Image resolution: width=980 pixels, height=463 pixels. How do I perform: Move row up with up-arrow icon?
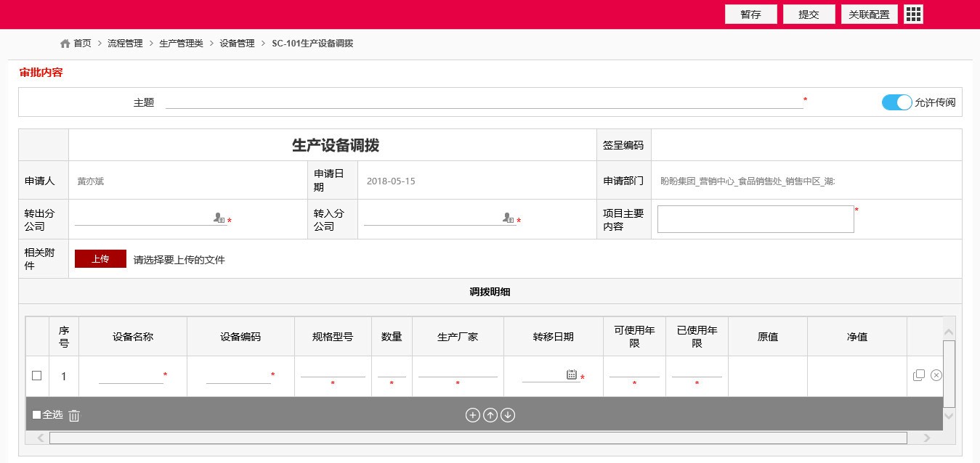tap(490, 415)
